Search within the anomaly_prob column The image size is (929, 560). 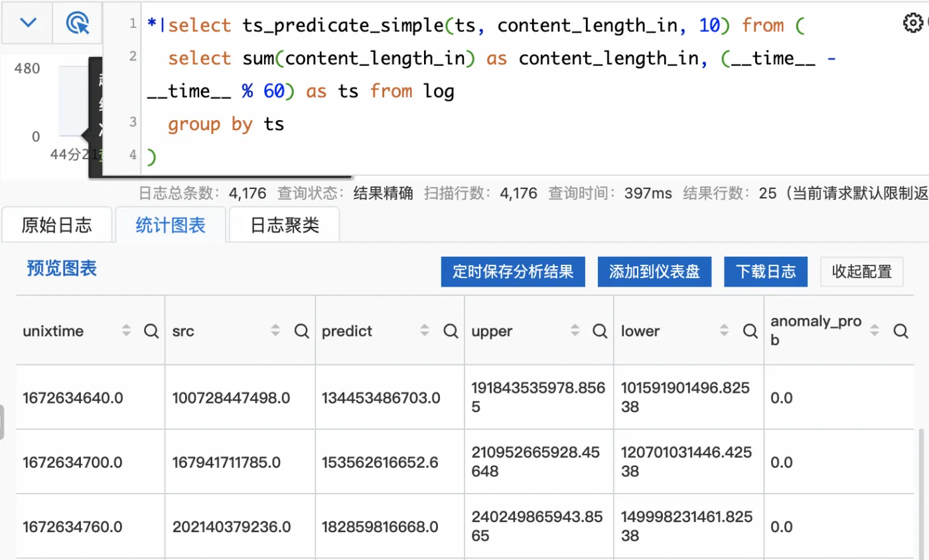[900, 330]
